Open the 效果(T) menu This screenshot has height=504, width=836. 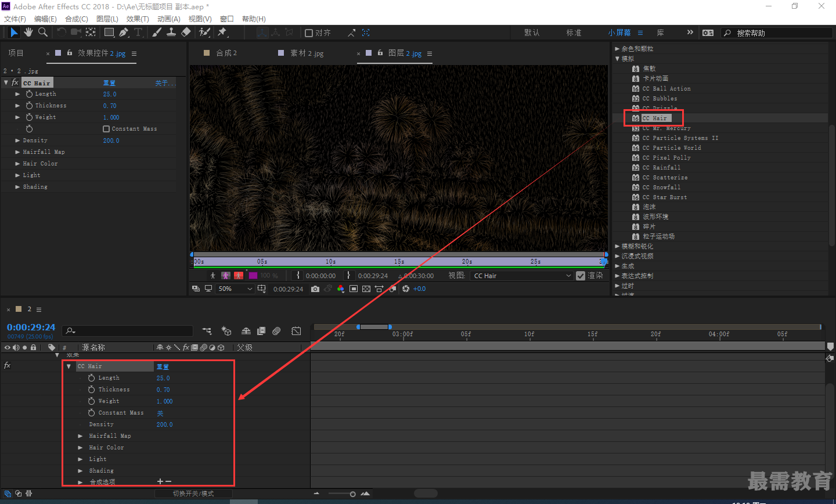pos(138,19)
